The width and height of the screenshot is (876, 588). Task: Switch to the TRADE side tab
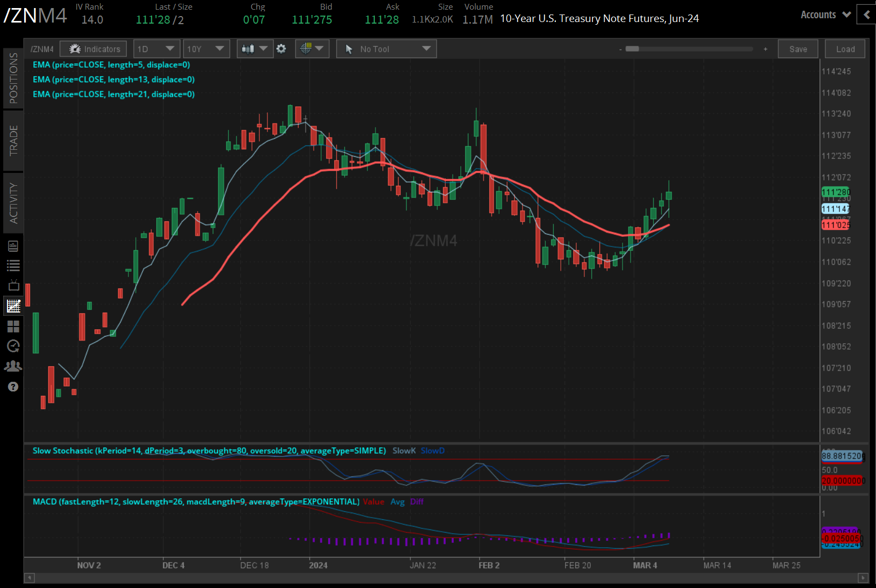13,140
